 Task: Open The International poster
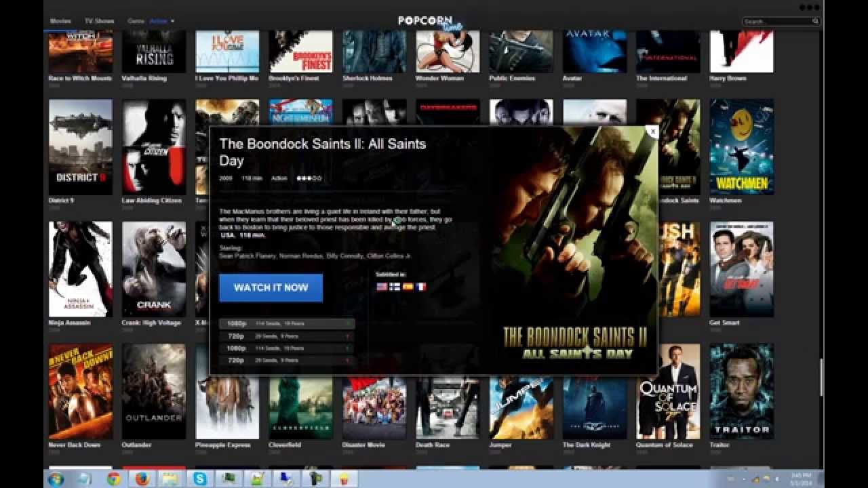[668, 52]
